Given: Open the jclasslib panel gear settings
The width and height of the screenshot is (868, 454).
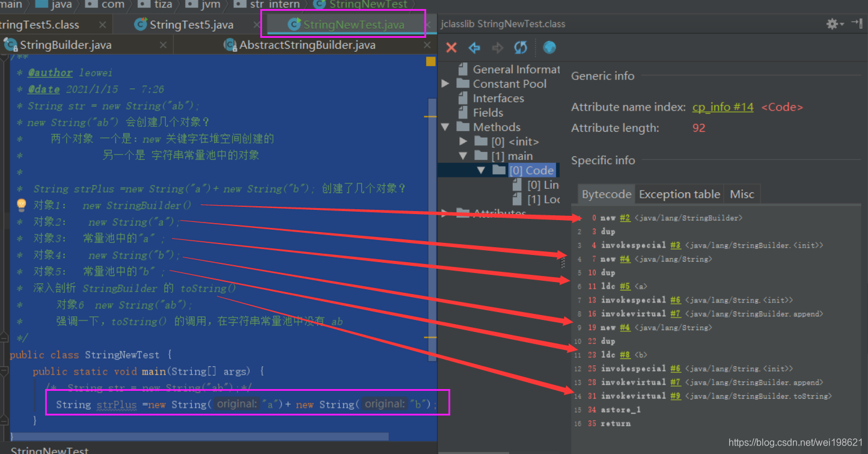Looking at the screenshot, I should (834, 24).
